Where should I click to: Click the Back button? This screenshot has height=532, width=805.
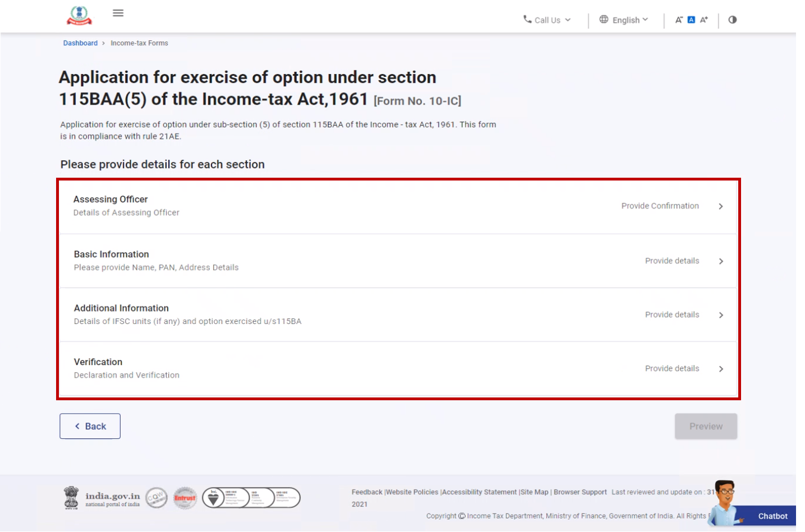[x=90, y=426]
